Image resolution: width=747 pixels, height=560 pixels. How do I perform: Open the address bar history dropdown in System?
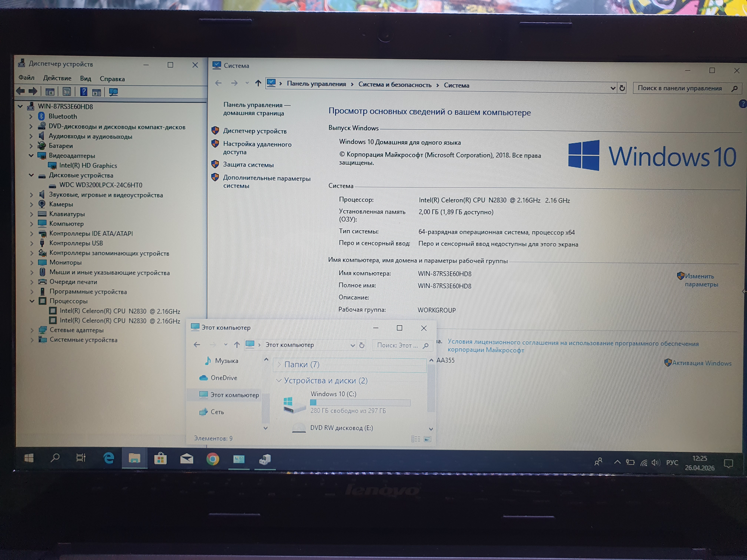click(613, 88)
